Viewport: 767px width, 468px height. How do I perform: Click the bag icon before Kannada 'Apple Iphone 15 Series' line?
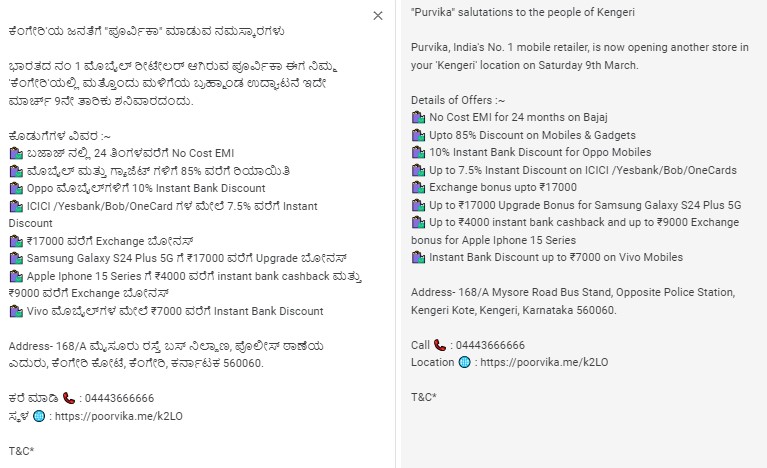click(15, 276)
